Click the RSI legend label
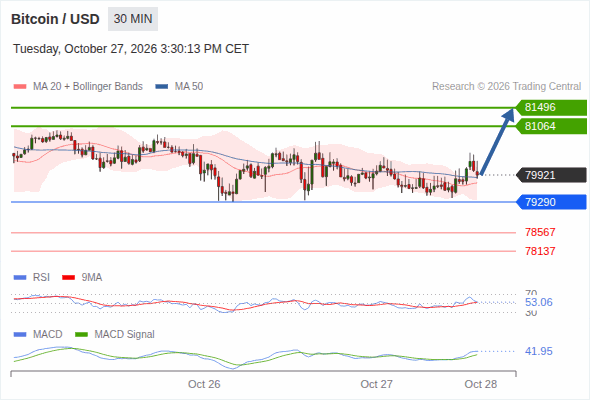The height and width of the screenshot is (400, 590). point(41,277)
